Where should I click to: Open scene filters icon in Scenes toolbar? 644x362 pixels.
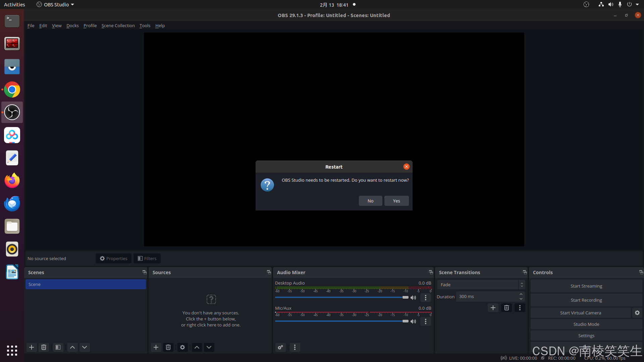pyautogui.click(x=58, y=347)
